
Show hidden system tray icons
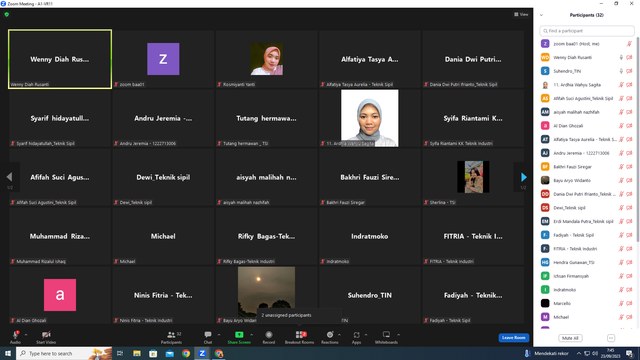[x=578, y=353]
